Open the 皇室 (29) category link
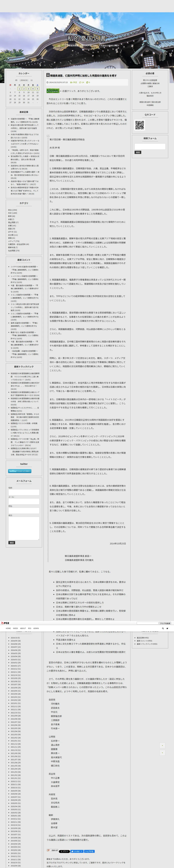The height and width of the screenshot is (868, 174). [11, 229]
